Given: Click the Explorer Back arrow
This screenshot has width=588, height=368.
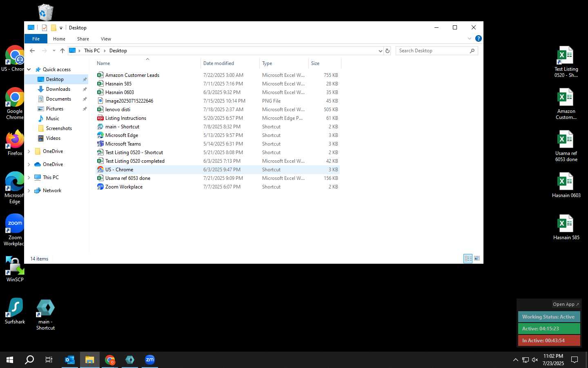Looking at the screenshot, I should click(x=32, y=51).
